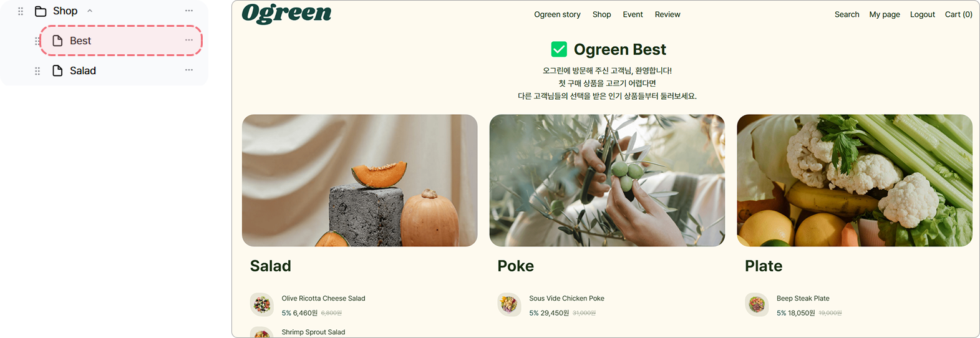Click the Ogreen logo

coord(287,14)
